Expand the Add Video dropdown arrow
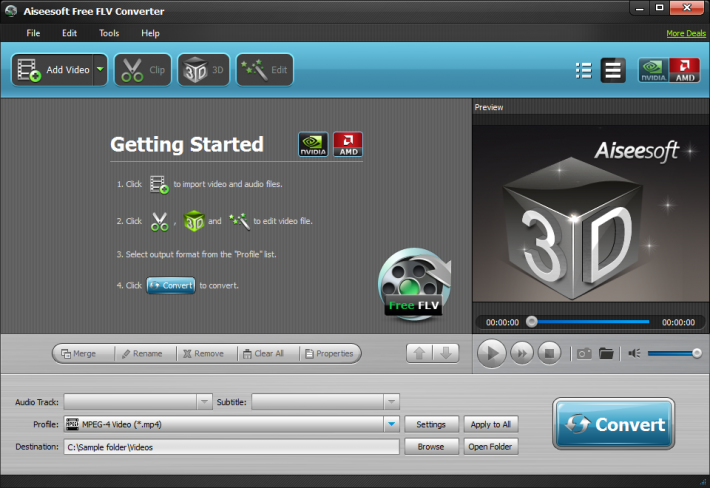This screenshot has height=488, width=710. tap(101, 70)
